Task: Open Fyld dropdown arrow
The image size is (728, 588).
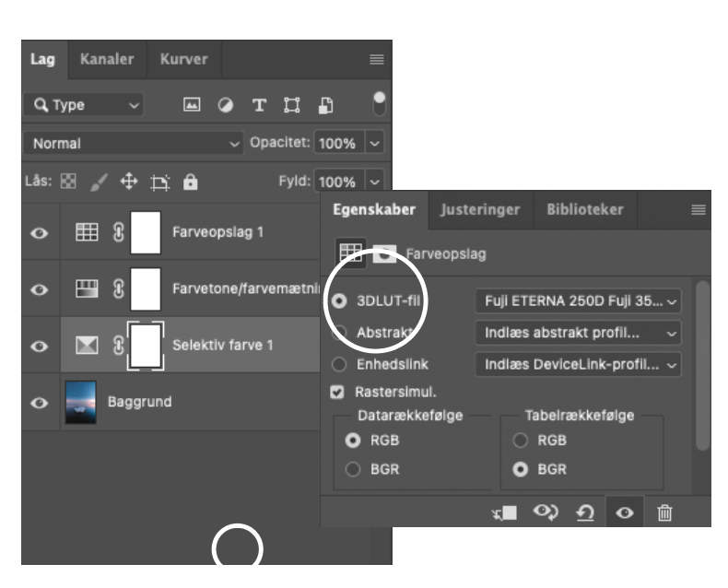Action: (x=375, y=182)
